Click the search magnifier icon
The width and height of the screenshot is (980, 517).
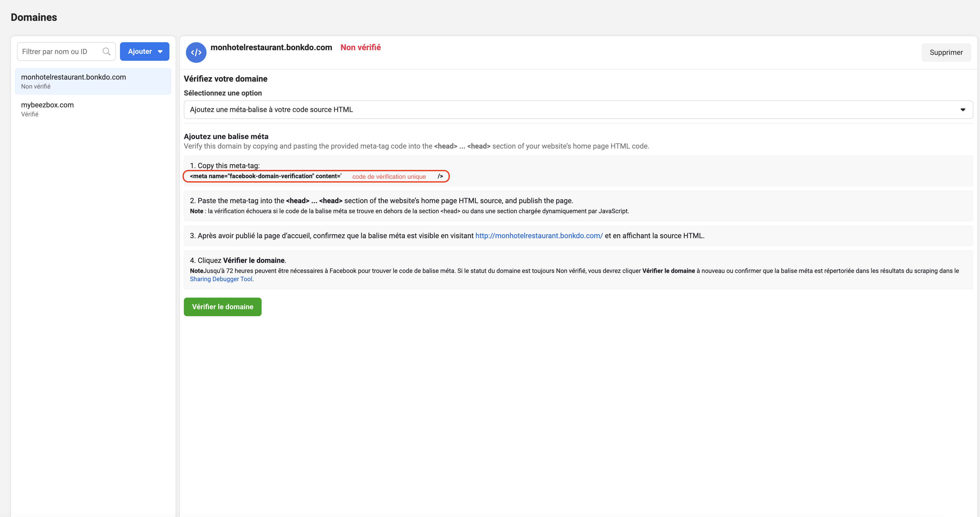point(107,51)
